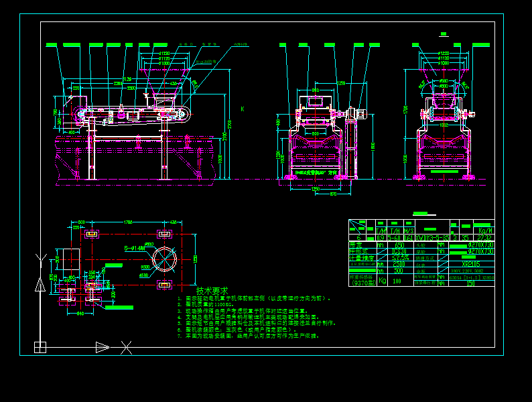Click the (9370型) sensor label
Viewport: 532px width, 402px height.
point(362,283)
